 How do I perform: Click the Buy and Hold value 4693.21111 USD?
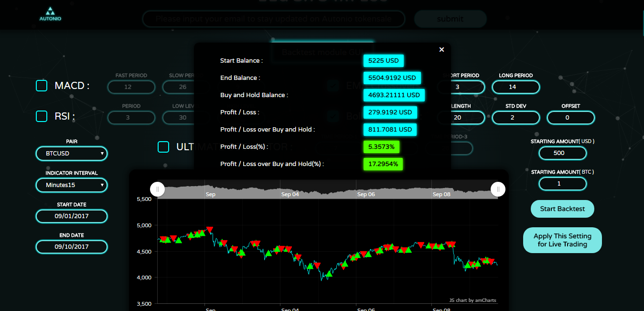coord(394,95)
